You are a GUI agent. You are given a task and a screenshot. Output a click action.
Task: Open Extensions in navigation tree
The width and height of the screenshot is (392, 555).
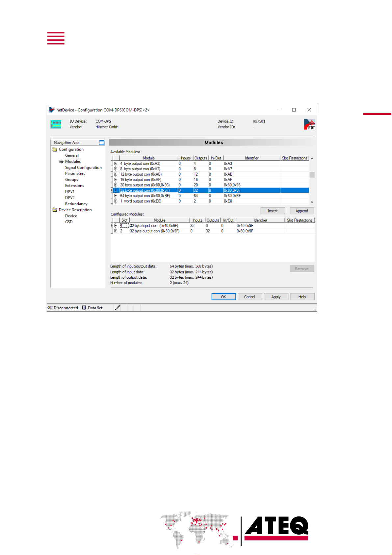74,186
